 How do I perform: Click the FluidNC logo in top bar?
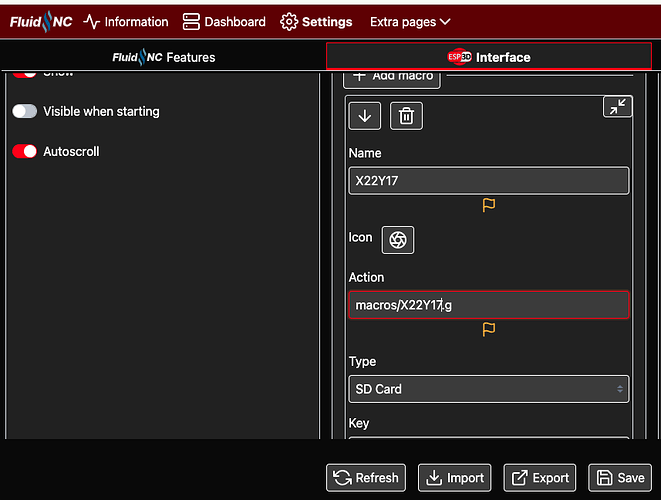[x=41, y=22]
